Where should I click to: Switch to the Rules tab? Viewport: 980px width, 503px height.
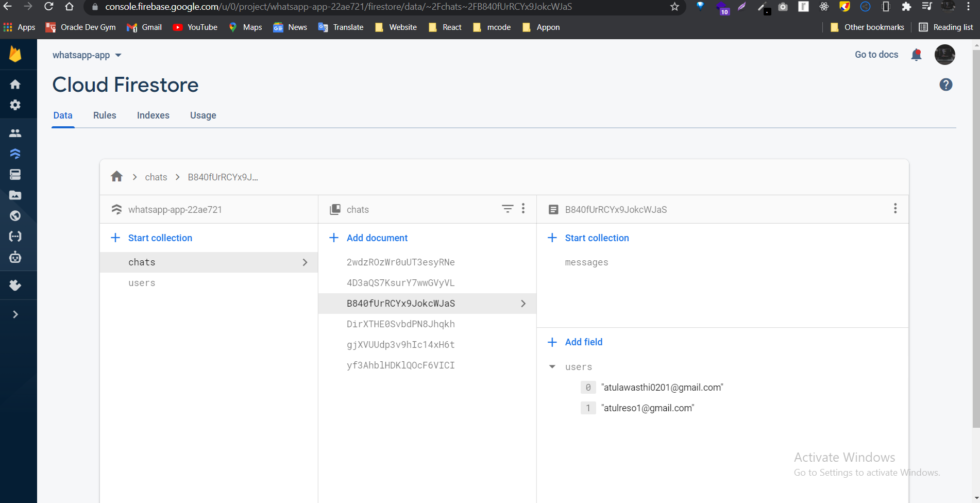coord(105,115)
